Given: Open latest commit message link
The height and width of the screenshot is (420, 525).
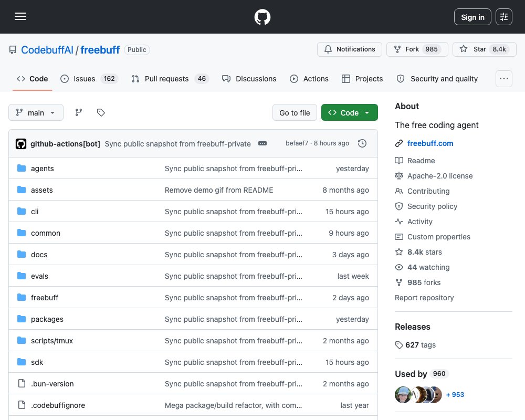Looking at the screenshot, I should tap(177, 144).
